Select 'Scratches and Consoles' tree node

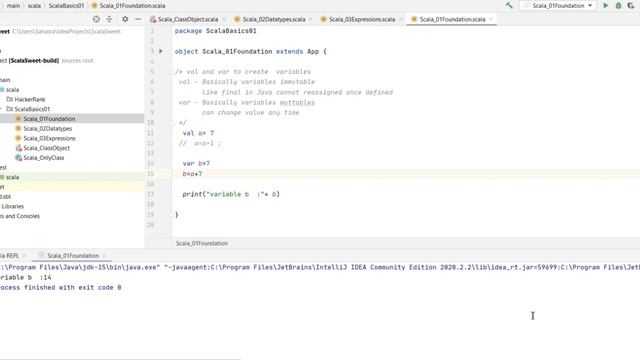coord(20,216)
